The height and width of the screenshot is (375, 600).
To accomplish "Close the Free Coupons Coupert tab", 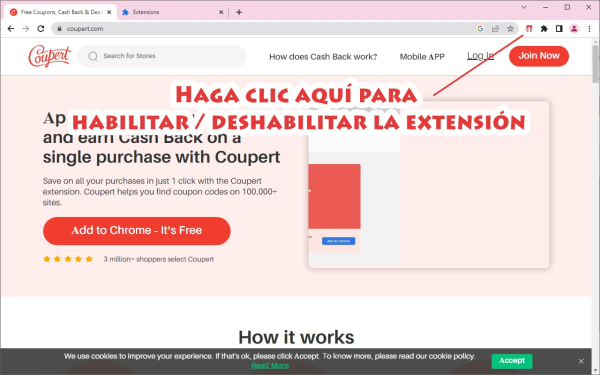I will click(109, 12).
